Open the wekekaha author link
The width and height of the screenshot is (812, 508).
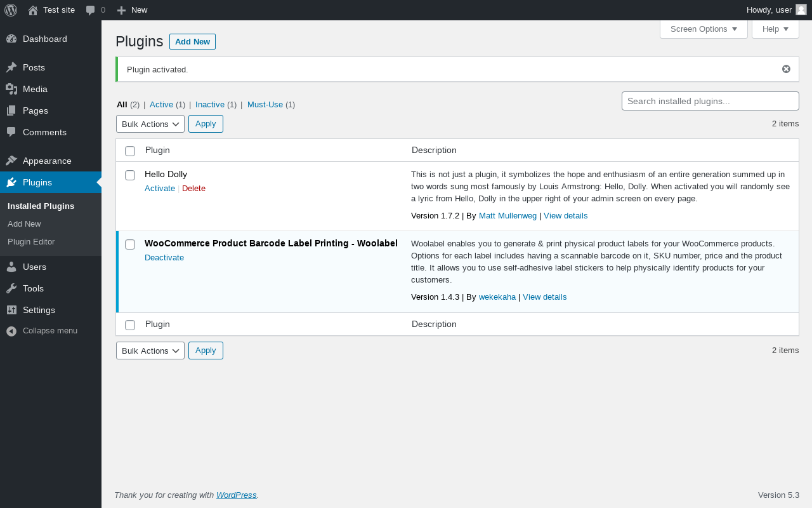point(497,297)
